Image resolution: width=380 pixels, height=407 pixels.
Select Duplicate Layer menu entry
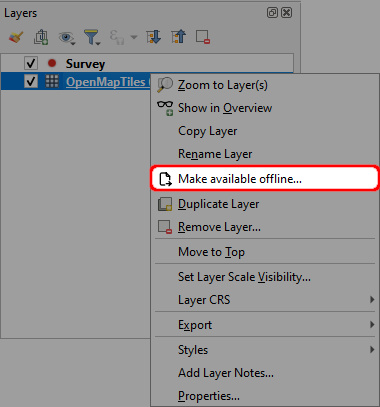pos(265,204)
